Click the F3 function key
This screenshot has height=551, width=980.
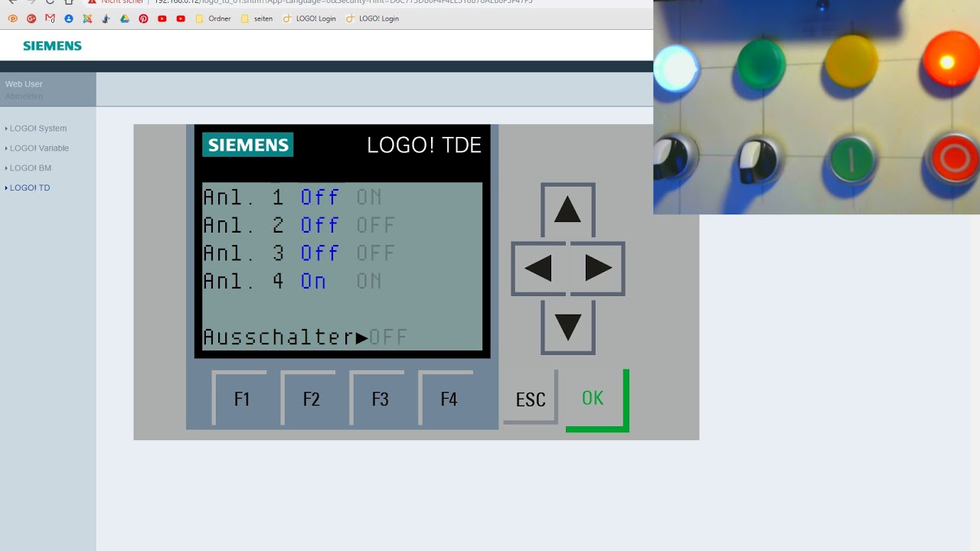point(377,398)
